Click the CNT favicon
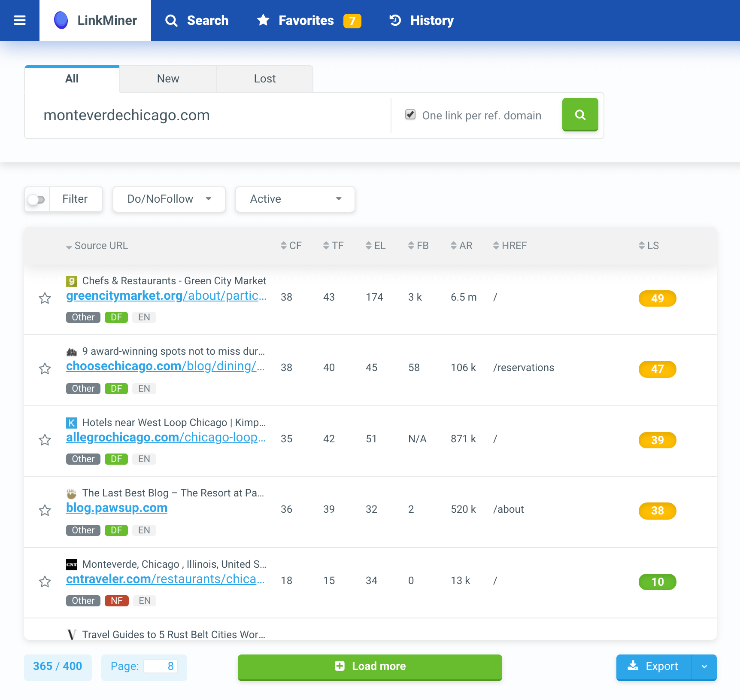Image resolution: width=740 pixels, height=700 pixels. (x=72, y=565)
